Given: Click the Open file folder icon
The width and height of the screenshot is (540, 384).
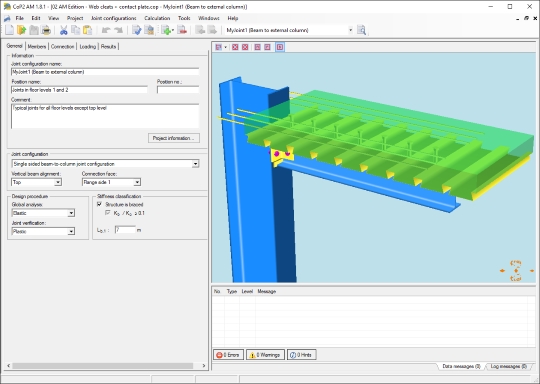Looking at the screenshot, I should coord(22,30).
